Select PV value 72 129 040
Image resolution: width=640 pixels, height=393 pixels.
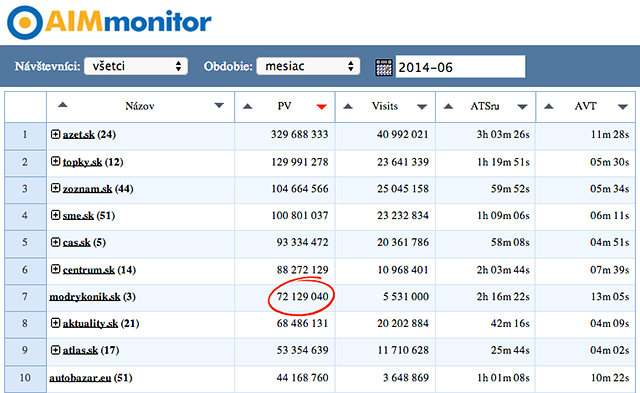tap(302, 297)
